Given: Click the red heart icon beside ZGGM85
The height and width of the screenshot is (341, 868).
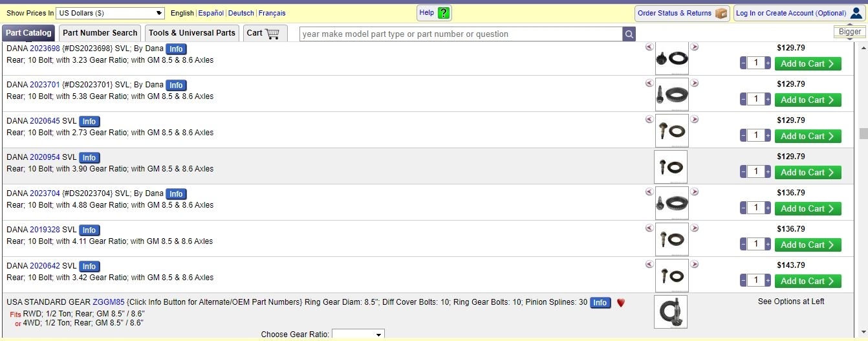Looking at the screenshot, I should click(x=621, y=302).
